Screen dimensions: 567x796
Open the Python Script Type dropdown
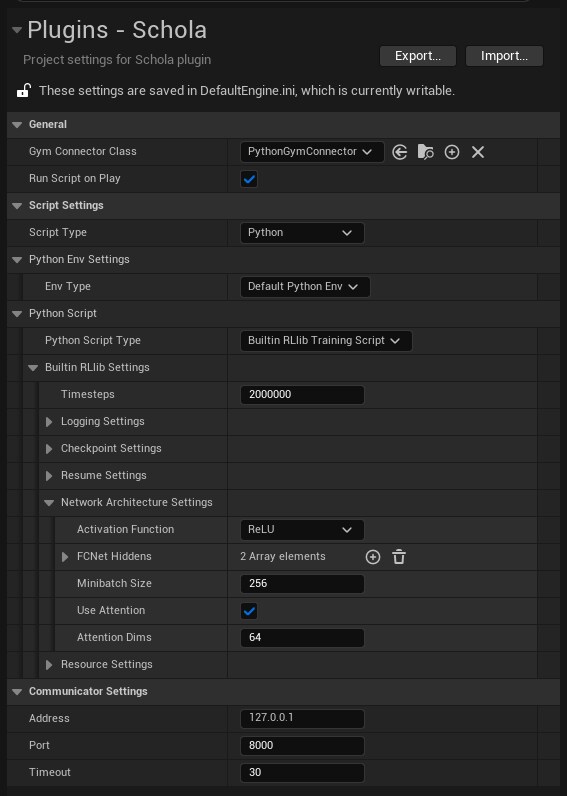coord(326,341)
